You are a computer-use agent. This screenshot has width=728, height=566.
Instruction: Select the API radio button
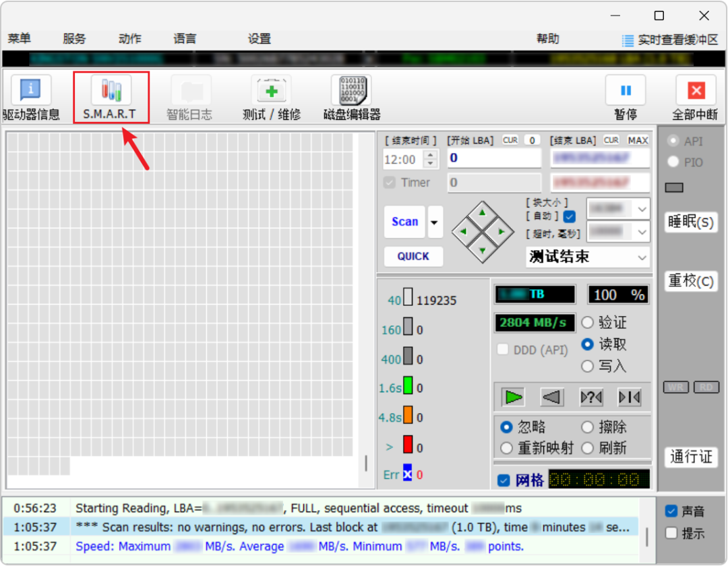click(673, 141)
